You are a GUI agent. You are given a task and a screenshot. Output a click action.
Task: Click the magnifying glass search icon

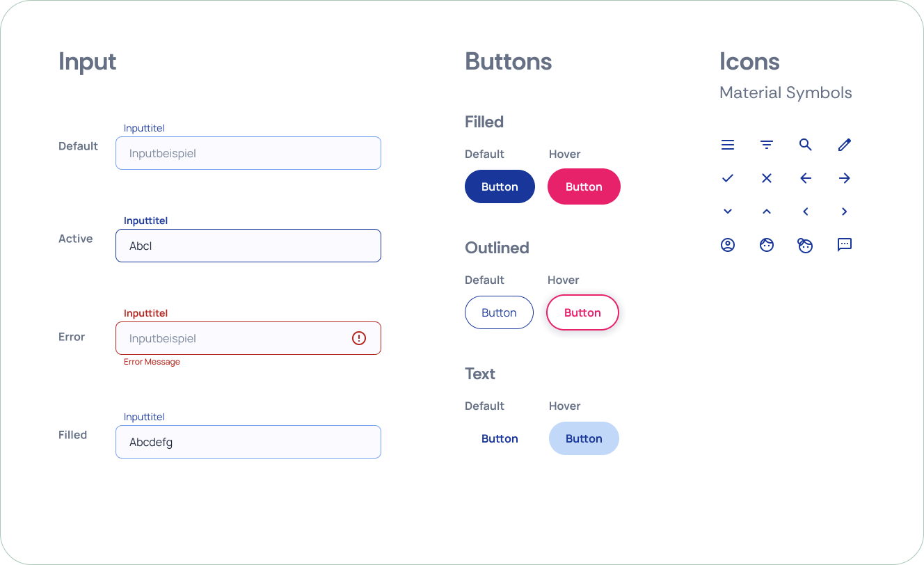pos(806,145)
